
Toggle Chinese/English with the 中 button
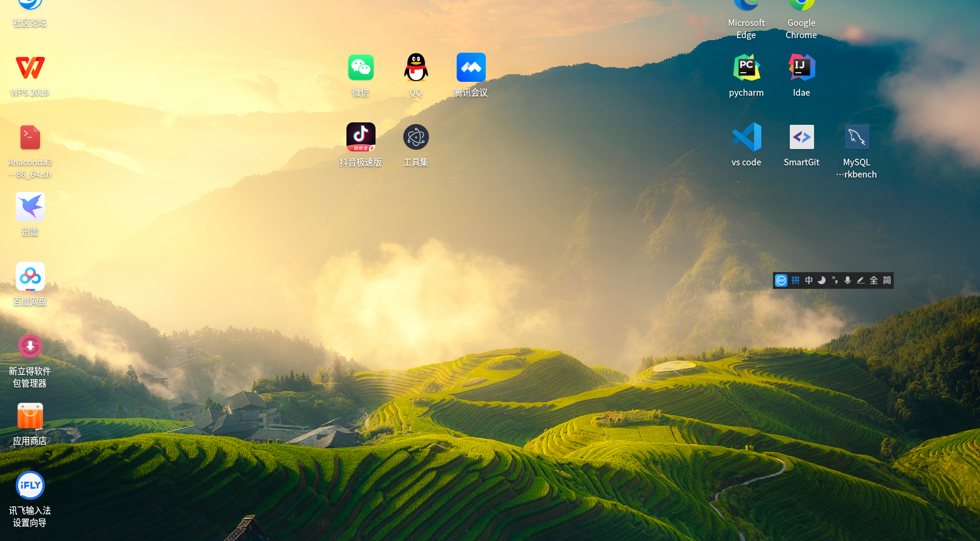point(809,280)
